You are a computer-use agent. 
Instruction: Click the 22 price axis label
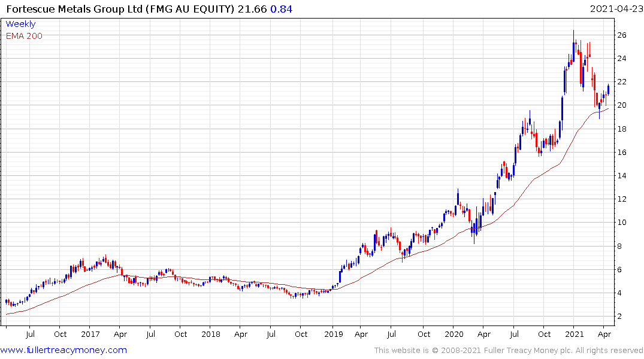point(622,82)
